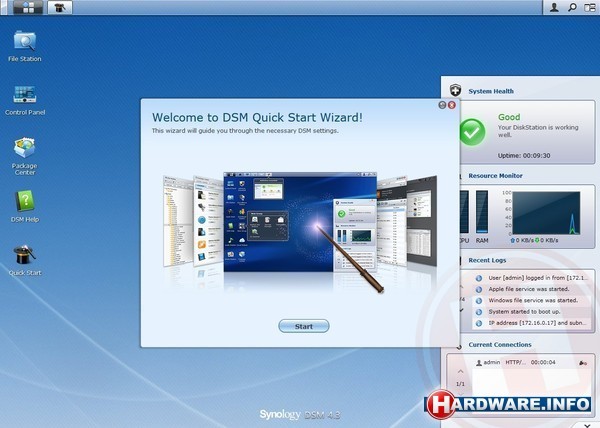Select the 'IP address [172.16.0.17]' log entry
Viewport: 600px width, 428px height.
pos(531,323)
